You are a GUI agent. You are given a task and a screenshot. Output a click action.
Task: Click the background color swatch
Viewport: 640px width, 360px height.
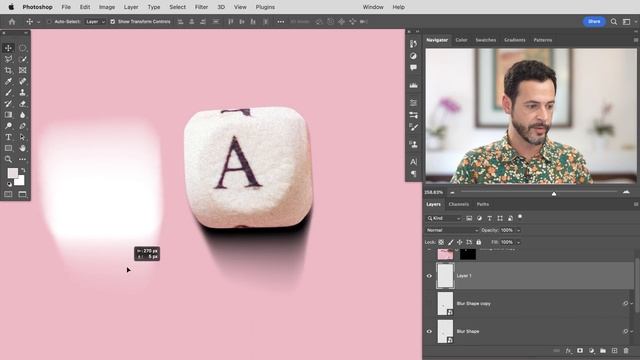(x=20, y=181)
